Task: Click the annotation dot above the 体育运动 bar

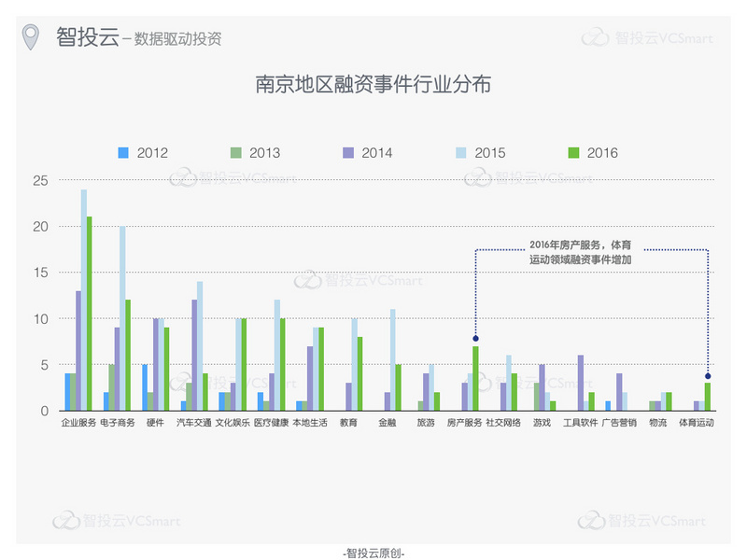Action: [708, 376]
